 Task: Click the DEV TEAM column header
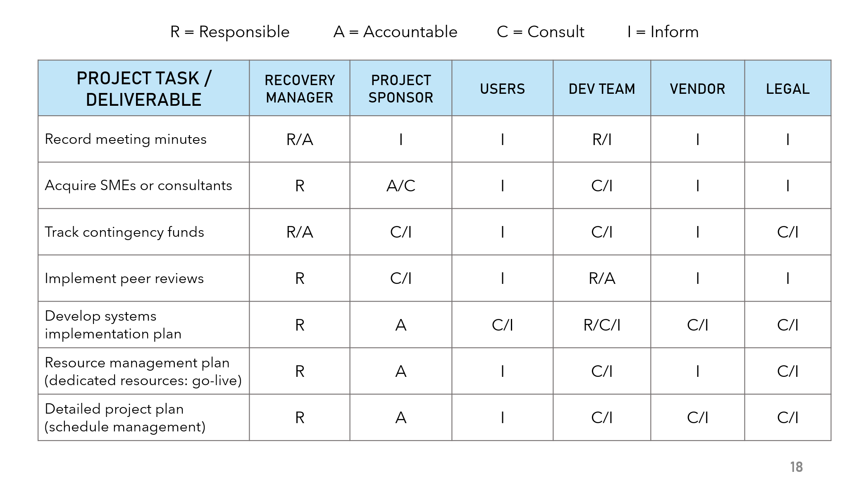coord(602,88)
